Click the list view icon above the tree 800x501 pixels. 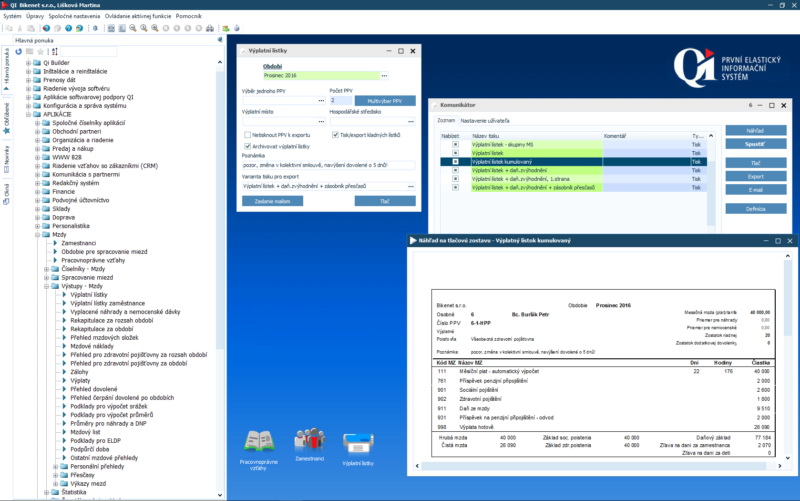30,52
